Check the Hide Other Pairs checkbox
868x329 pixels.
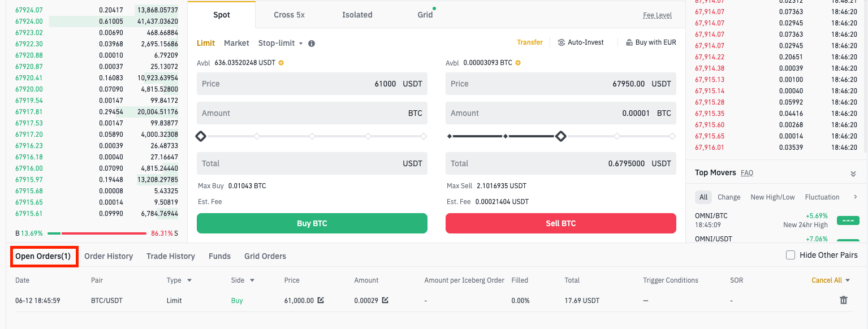pos(791,256)
